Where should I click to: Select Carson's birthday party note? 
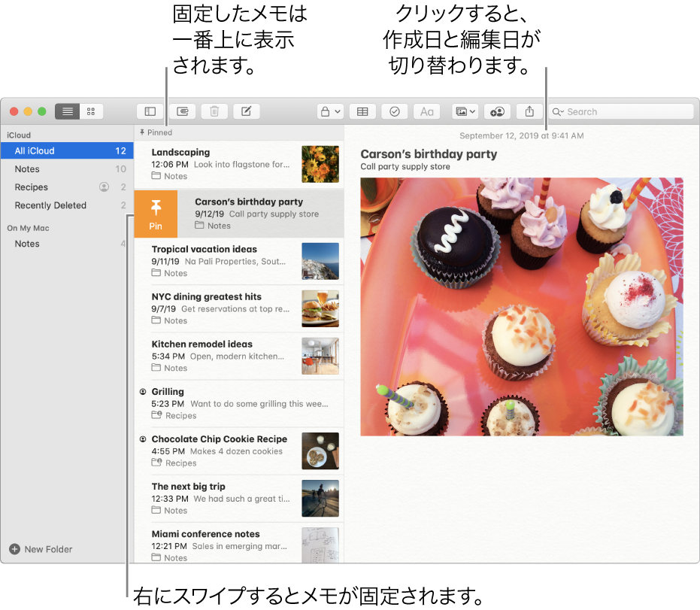coord(261,214)
